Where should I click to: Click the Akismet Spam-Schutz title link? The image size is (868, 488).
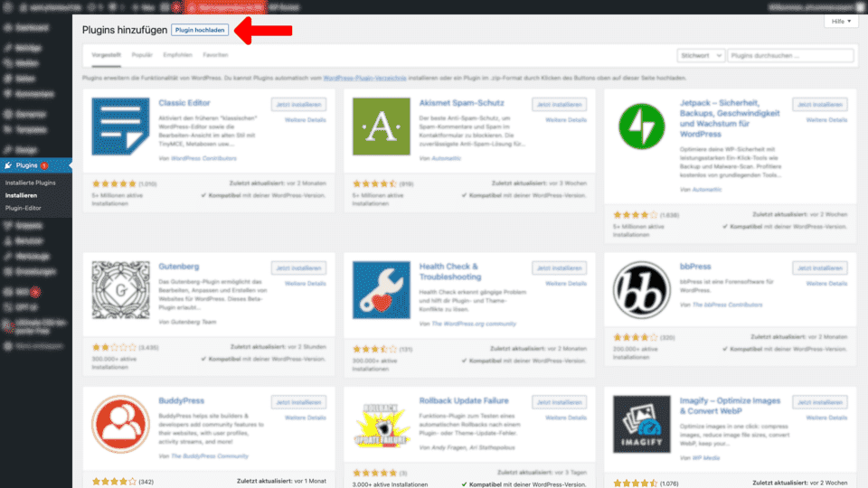coord(462,103)
